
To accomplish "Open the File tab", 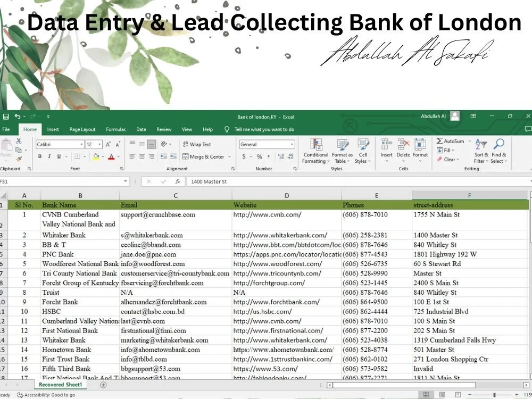I will 6,129.
